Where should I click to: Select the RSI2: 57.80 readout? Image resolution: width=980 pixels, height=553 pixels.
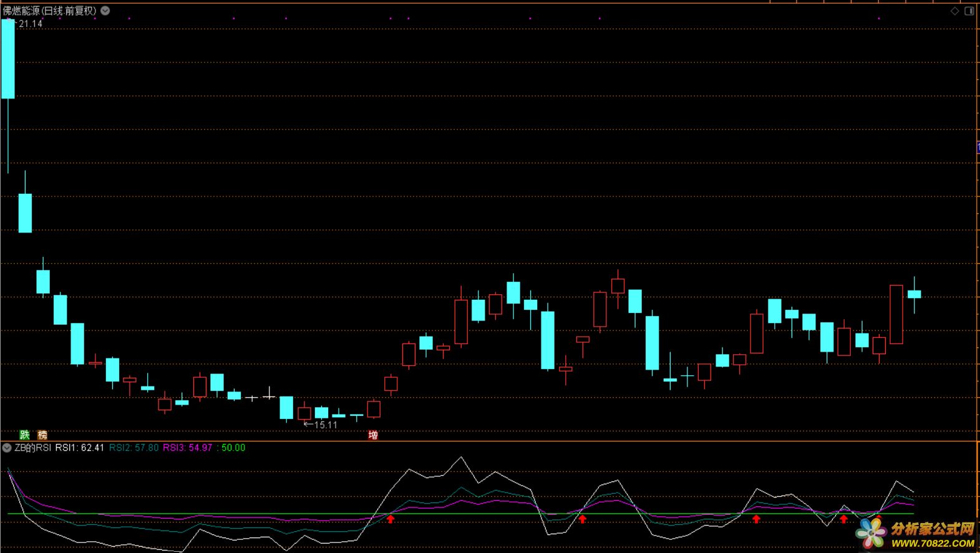134,448
